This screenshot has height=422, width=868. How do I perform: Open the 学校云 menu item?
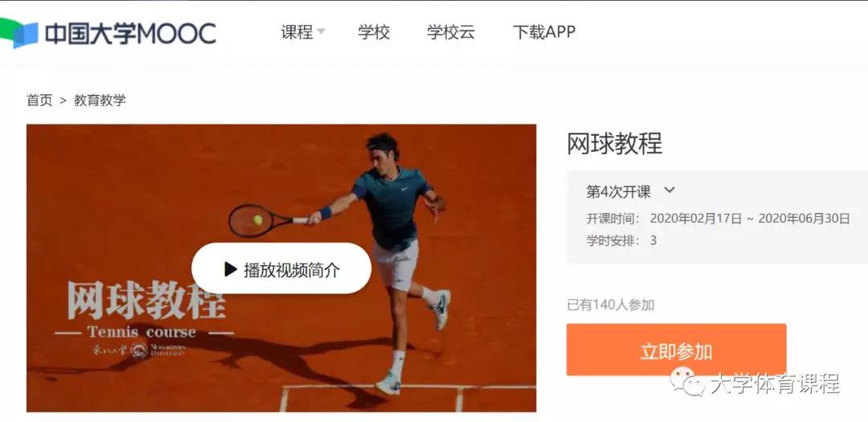pos(451,32)
